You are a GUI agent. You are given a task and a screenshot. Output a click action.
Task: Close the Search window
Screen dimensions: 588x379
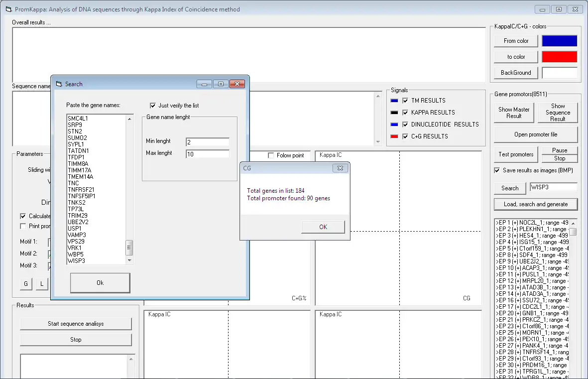[x=237, y=84]
